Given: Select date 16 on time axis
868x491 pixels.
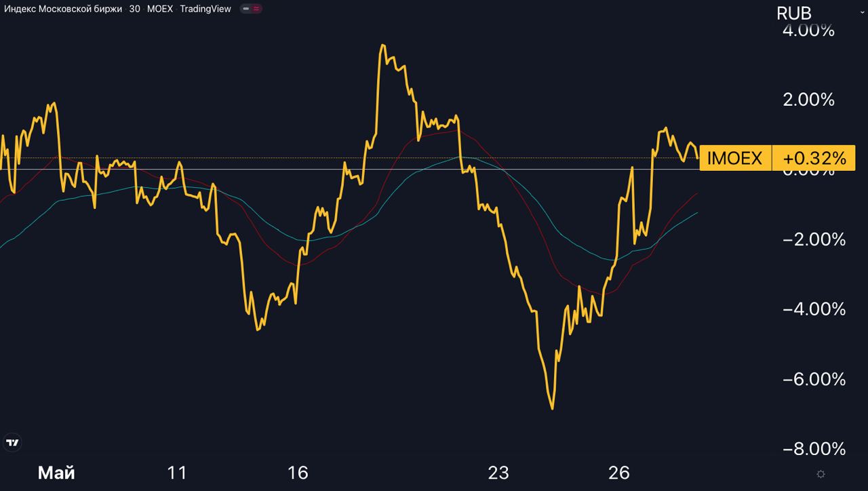Looking at the screenshot, I should click(x=298, y=473).
